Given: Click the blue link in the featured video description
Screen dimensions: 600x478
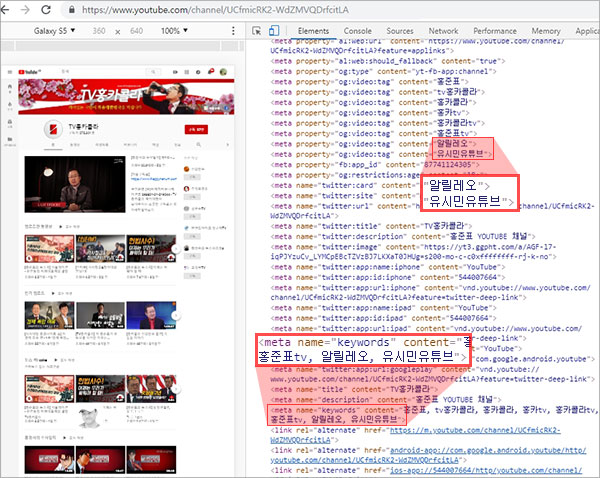Looking at the screenshot, I should coord(153,179).
